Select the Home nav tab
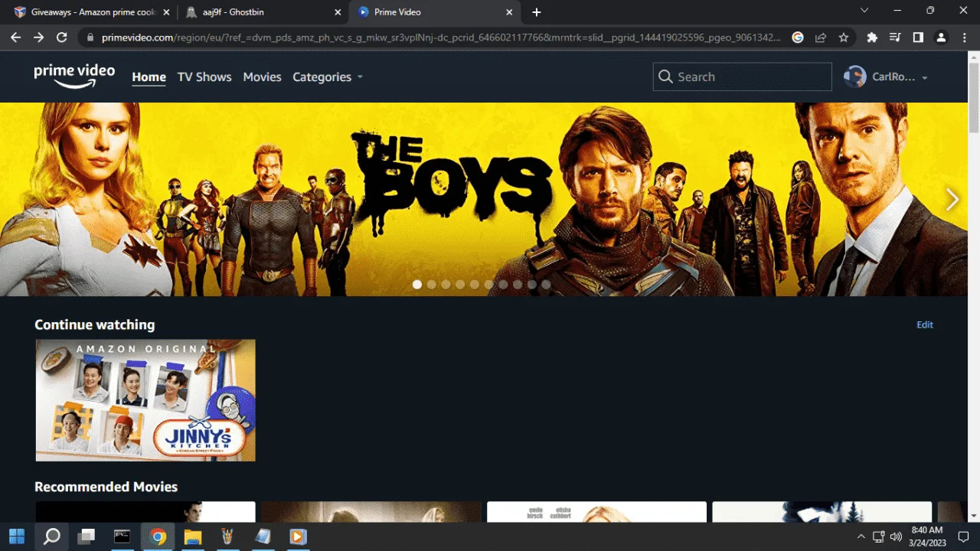Screen dimensions: 980x551 pyautogui.click(x=149, y=77)
